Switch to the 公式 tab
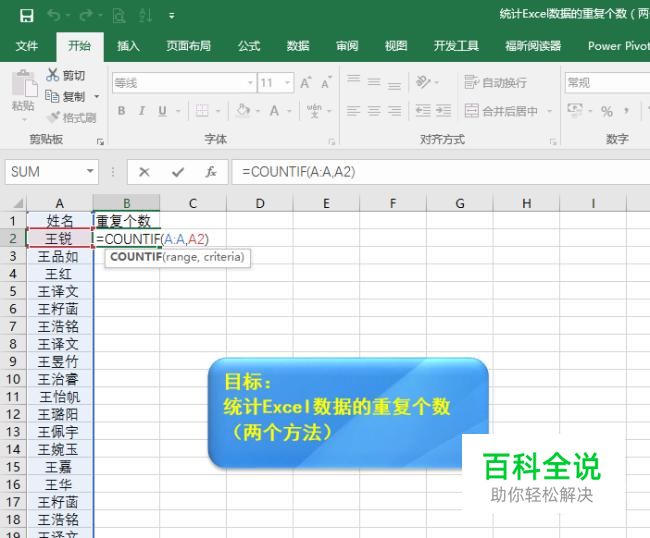This screenshot has width=650, height=538. [249, 46]
